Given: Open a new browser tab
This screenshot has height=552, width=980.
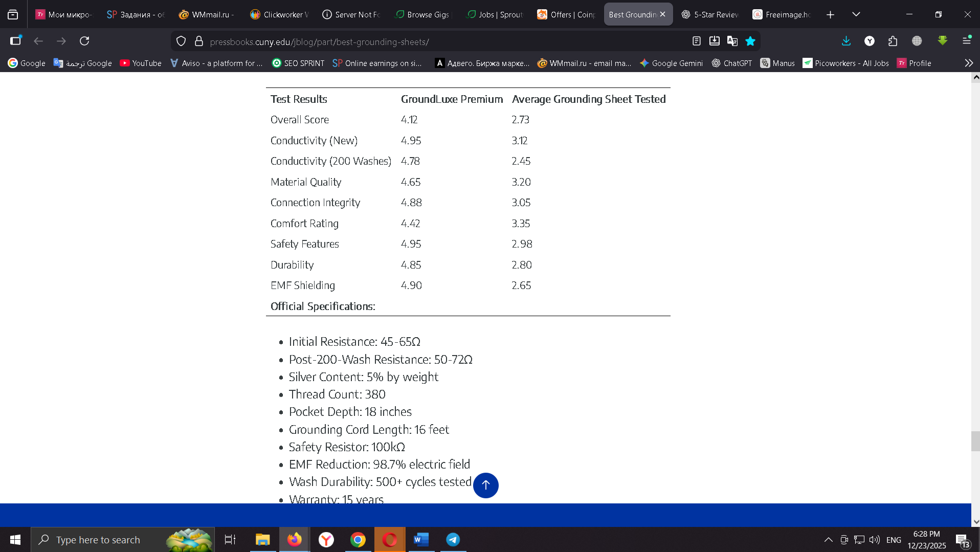Looking at the screenshot, I should coord(831,15).
